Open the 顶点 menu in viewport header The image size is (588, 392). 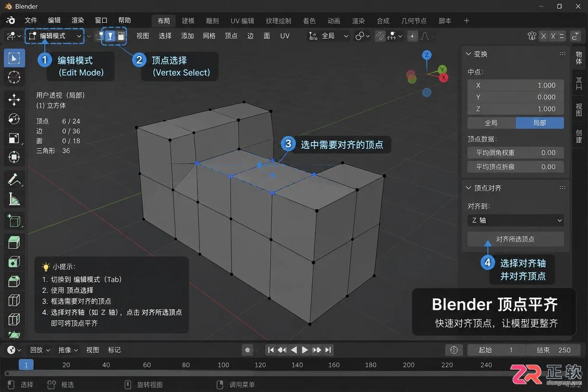[x=231, y=36]
